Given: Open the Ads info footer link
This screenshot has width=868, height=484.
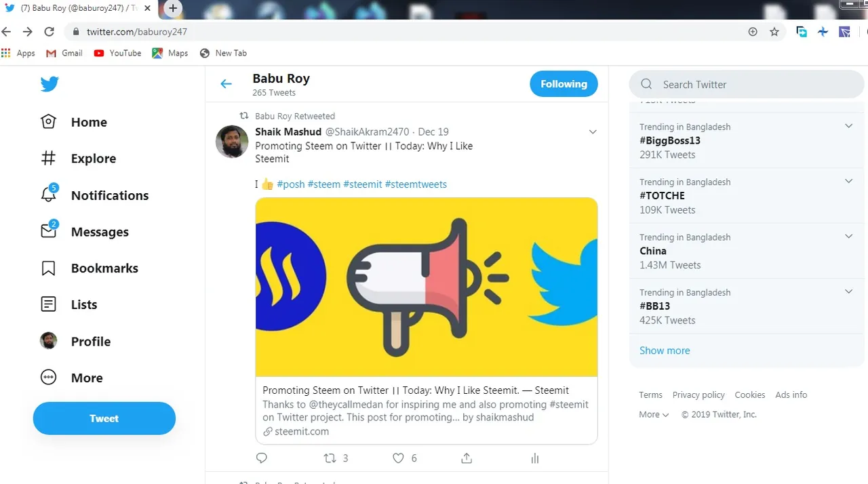Looking at the screenshot, I should point(791,395).
